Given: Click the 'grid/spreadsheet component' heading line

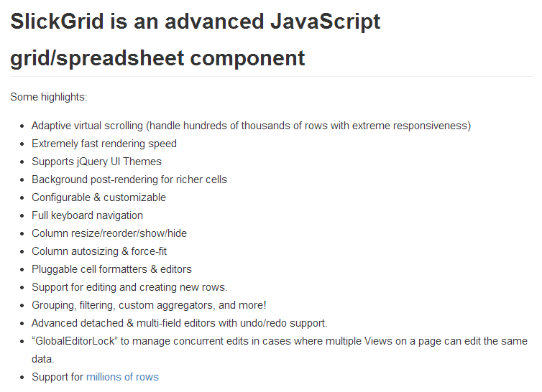Looking at the screenshot, I should (157, 58).
